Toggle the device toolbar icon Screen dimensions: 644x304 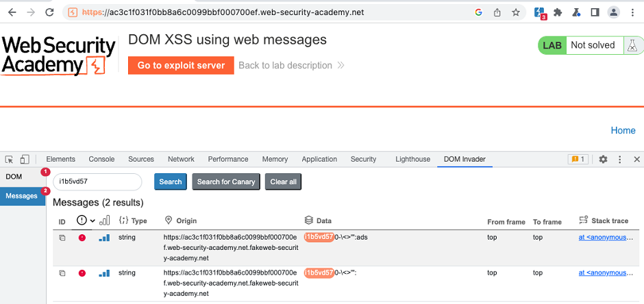(24, 159)
